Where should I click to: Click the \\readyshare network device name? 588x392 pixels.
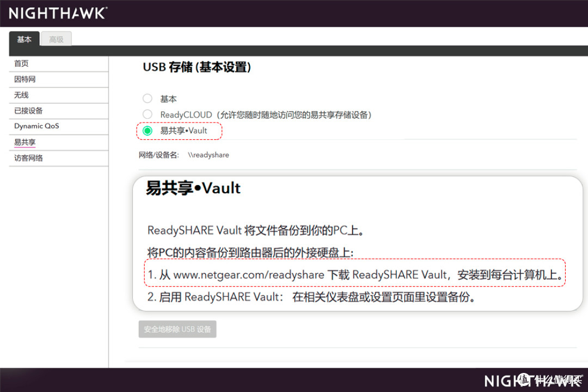209,155
